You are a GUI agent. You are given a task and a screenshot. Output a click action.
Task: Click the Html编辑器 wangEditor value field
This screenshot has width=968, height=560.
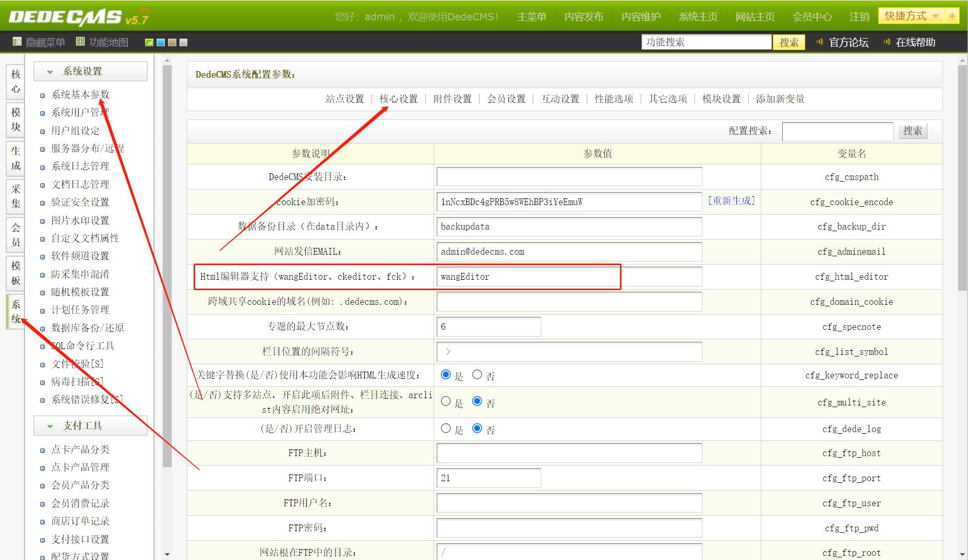[x=569, y=277]
